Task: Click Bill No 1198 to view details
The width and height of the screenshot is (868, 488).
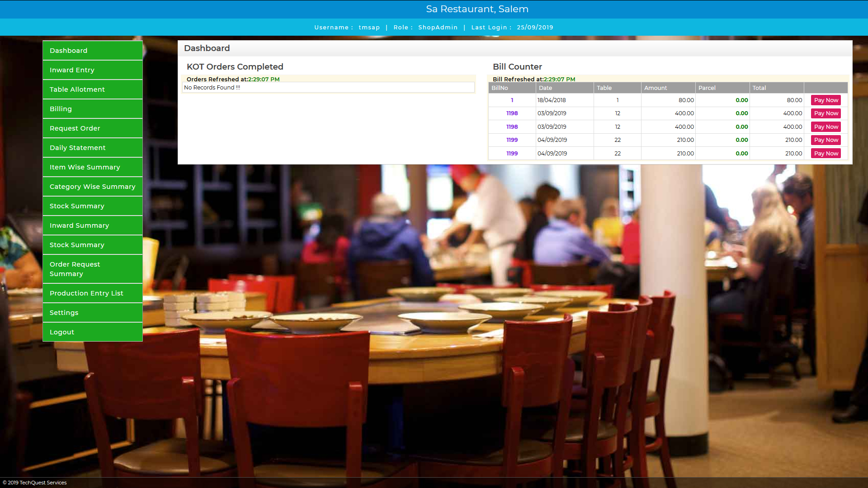Action: (511, 113)
